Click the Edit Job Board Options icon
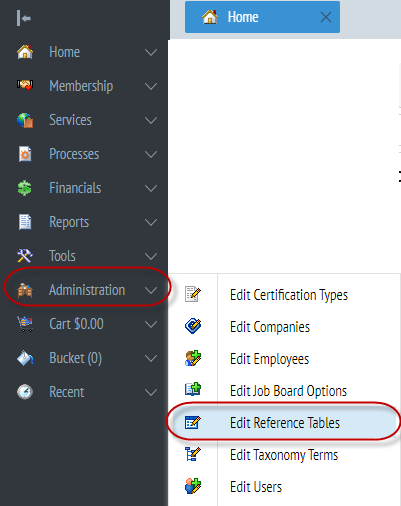The image size is (401, 506). point(193,389)
